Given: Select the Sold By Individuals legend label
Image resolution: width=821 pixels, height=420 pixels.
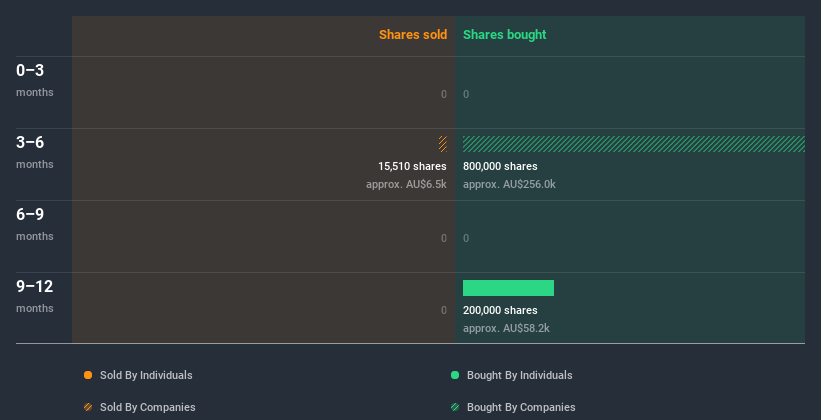Looking at the screenshot, I should [146, 375].
